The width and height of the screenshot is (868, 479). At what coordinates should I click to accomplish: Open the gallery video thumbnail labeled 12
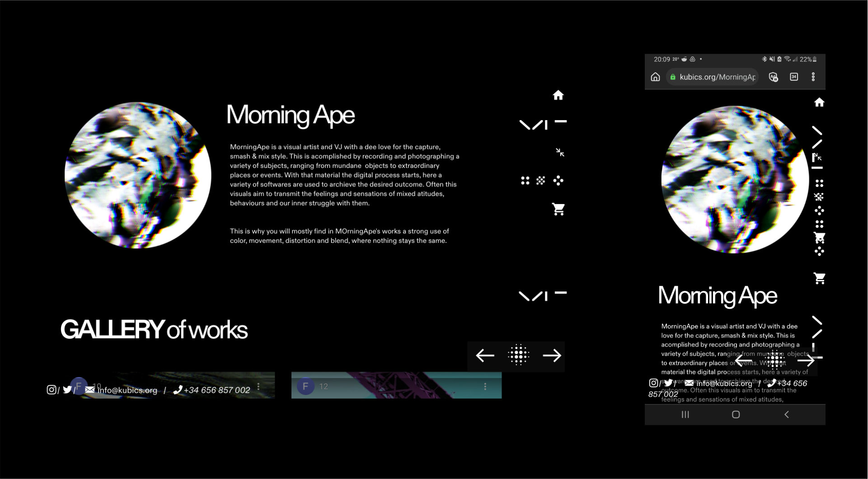pyautogui.click(x=396, y=385)
